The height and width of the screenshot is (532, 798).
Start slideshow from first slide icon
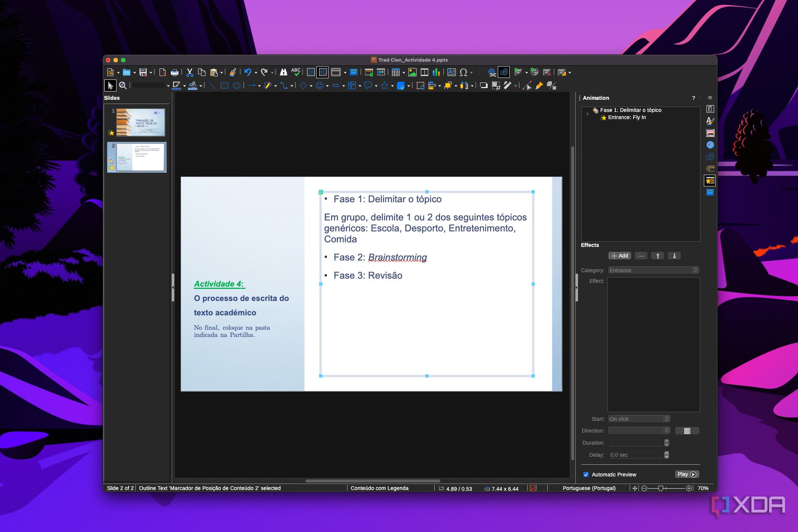[x=369, y=72]
